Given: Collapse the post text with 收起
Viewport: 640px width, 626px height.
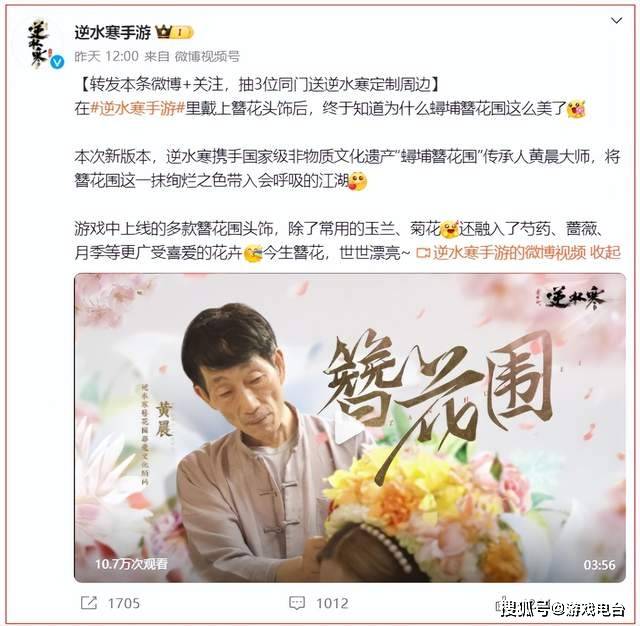Looking at the screenshot, I should pyautogui.click(x=606, y=253).
